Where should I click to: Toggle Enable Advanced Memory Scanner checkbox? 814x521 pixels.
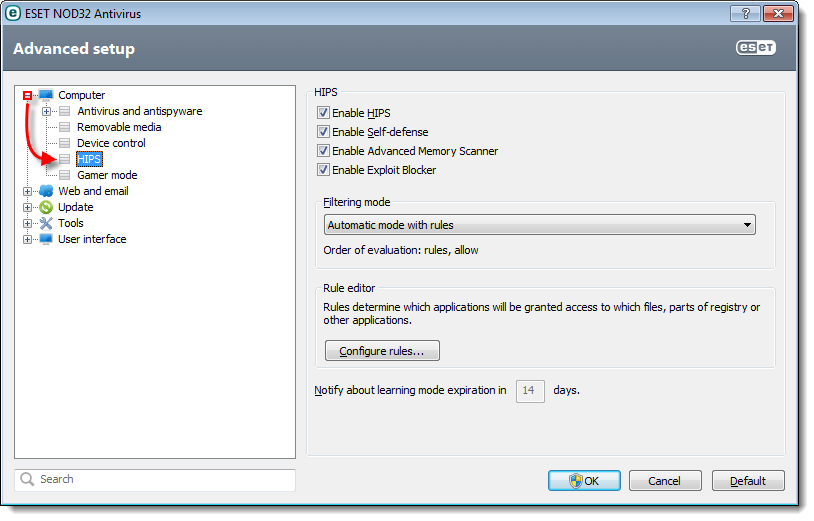coord(323,151)
